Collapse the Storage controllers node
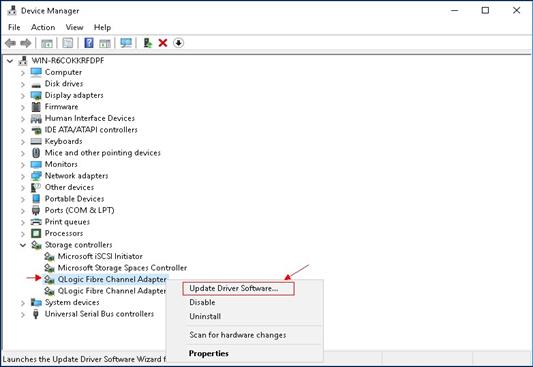 pyautogui.click(x=22, y=245)
